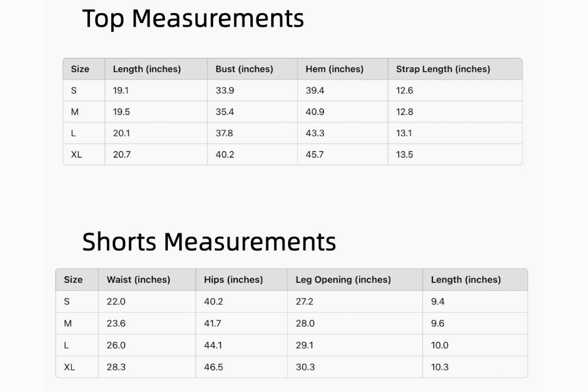Click the Shorts Measurements heading
Viewport: 588px width, 392px height.
209,242
